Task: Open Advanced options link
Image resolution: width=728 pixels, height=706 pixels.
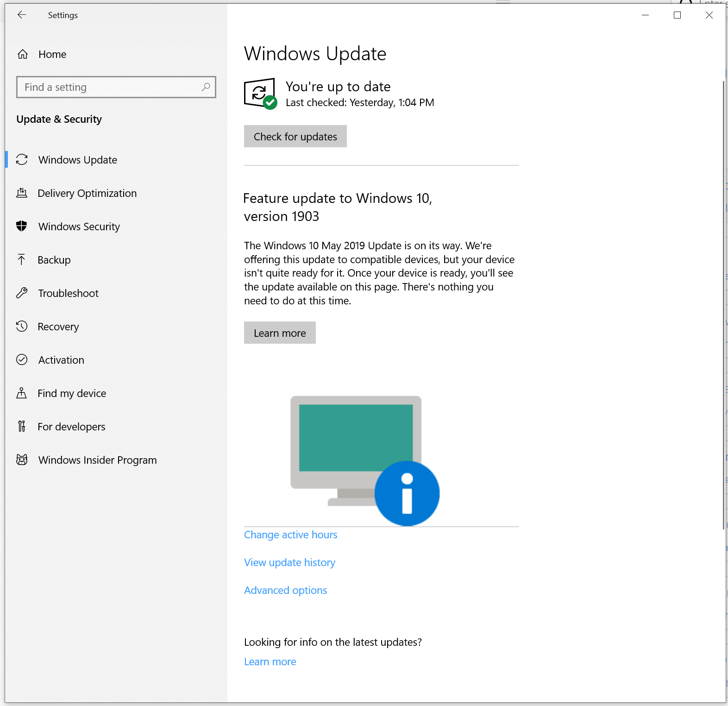Action: pos(286,590)
